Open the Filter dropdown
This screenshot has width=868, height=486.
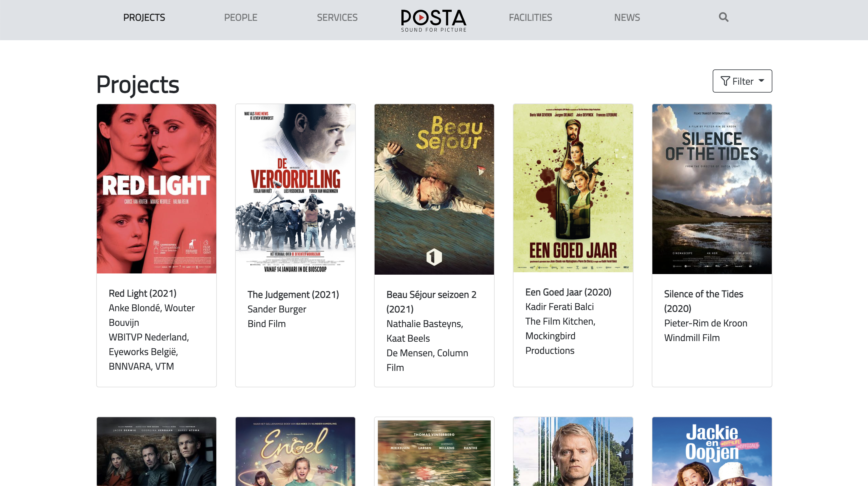pos(742,81)
